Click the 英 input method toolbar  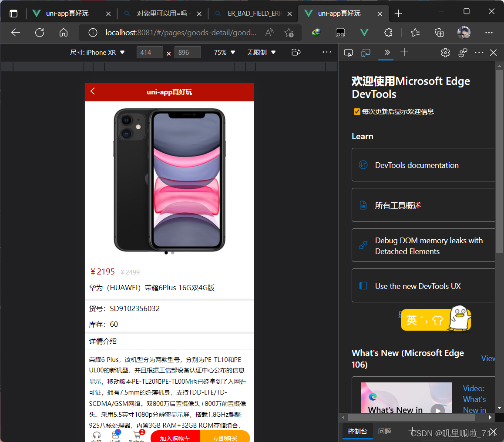pyautogui.click(x=436, y=319)
